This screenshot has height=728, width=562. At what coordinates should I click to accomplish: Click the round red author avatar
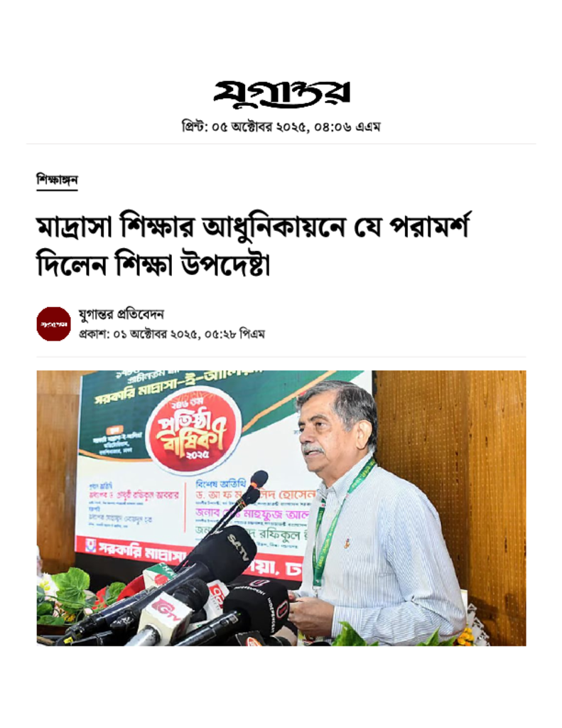click(54, 323)
